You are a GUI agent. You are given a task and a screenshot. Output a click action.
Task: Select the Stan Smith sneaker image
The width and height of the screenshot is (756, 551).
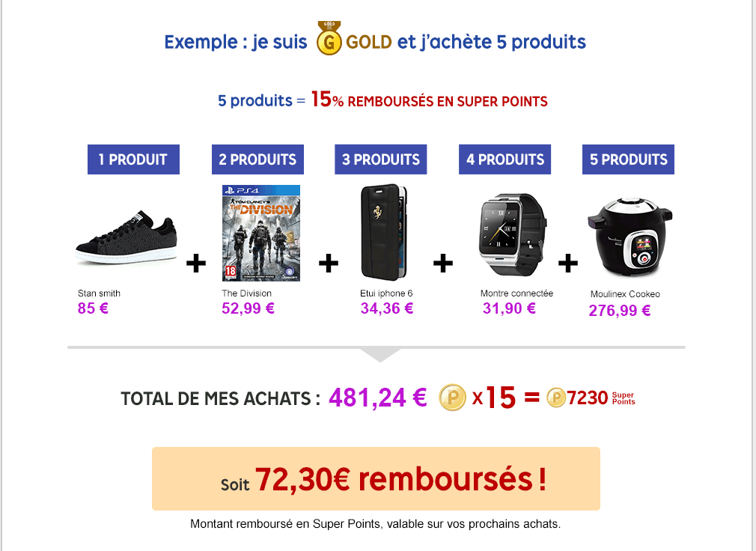126,238
